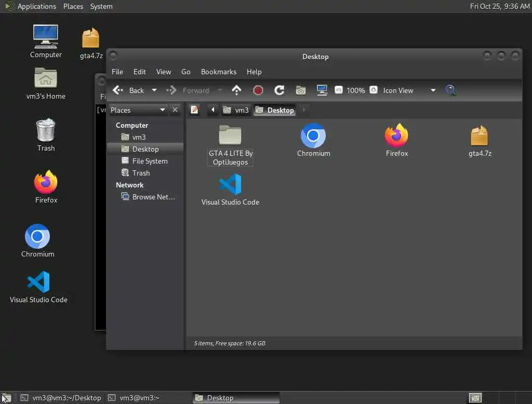
Task: Go up to the parent folder
Action: [236, 90]
